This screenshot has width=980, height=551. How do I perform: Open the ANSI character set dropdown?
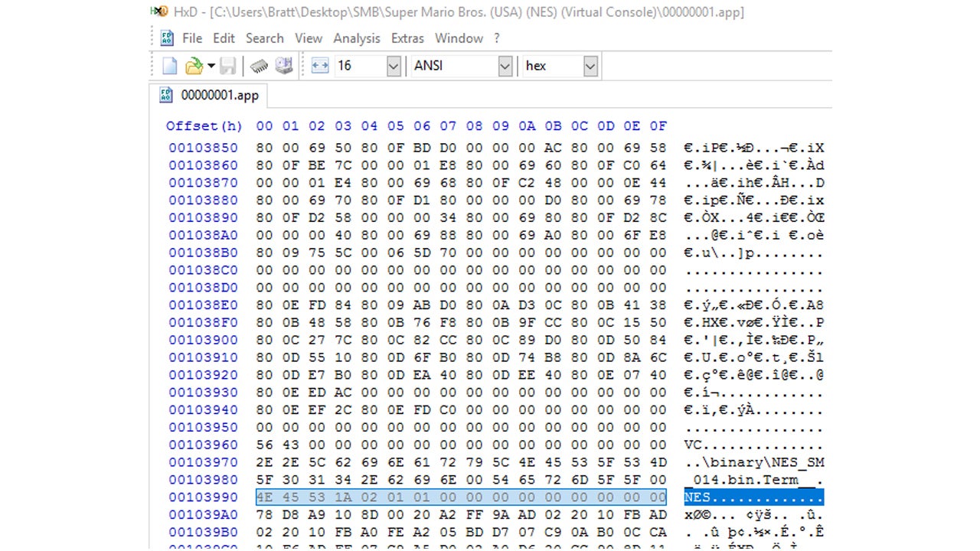pos(505,67)
